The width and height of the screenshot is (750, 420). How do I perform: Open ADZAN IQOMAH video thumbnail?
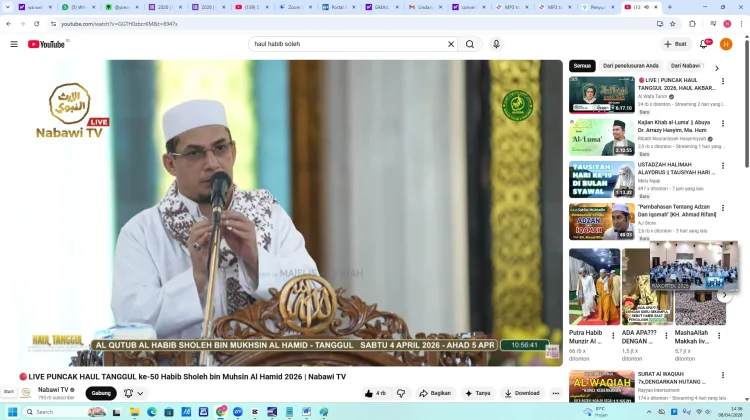(602, 221)
